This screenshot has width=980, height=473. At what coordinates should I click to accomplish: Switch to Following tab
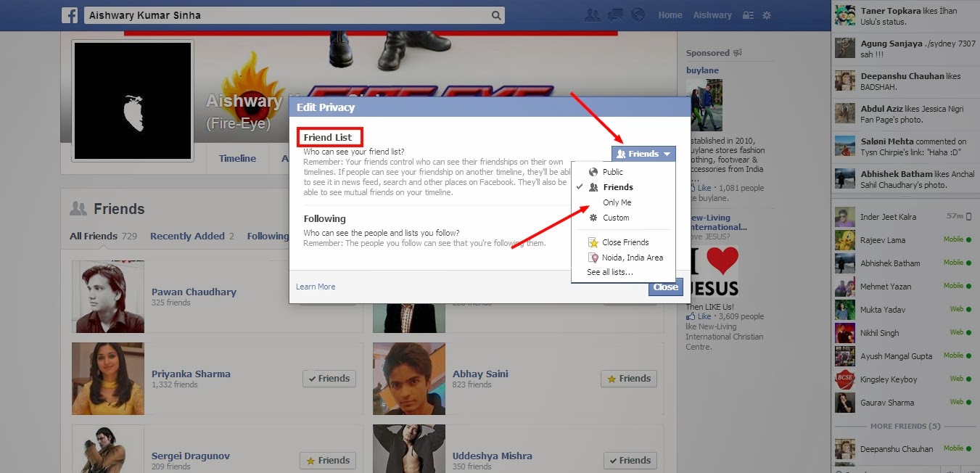coord(268,236)
